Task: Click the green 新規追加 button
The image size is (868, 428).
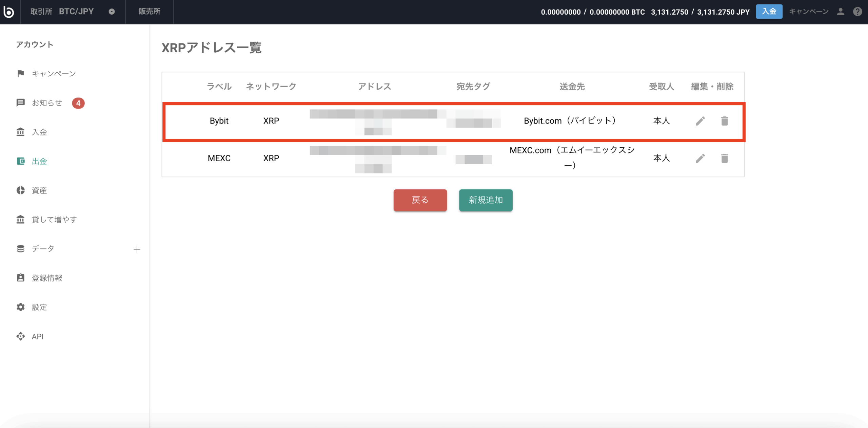Action: click(x=486, y=200)
